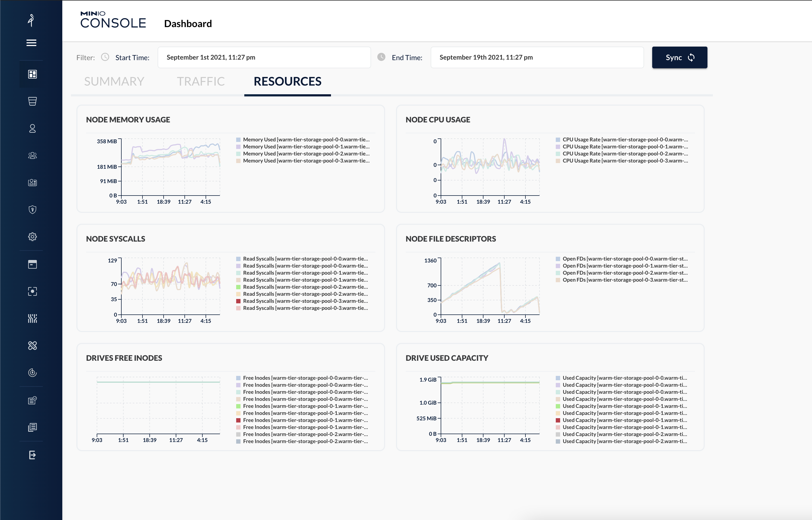Switch to the SUMMARY tab
812x520 pixels.
tap(114, 81)
